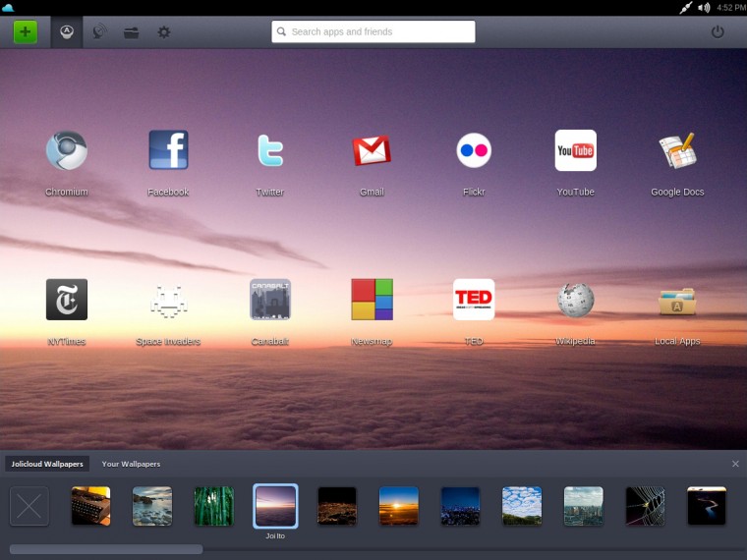747x560 pixels.
Task: Click the wallpaper list horizontal scrollbar
Action: coord(106,549)
